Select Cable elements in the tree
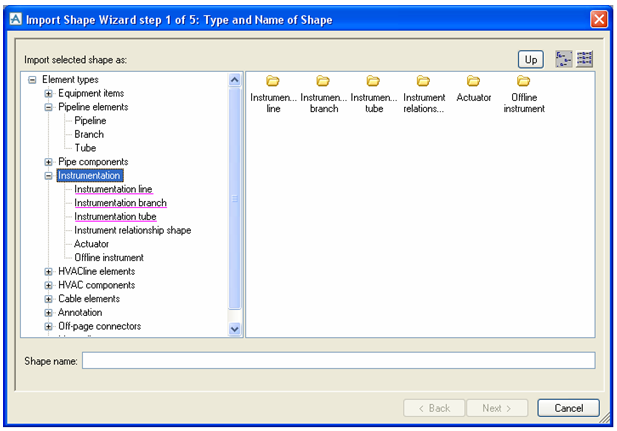Viewport: 617px width, 431px height. (89, 299)
